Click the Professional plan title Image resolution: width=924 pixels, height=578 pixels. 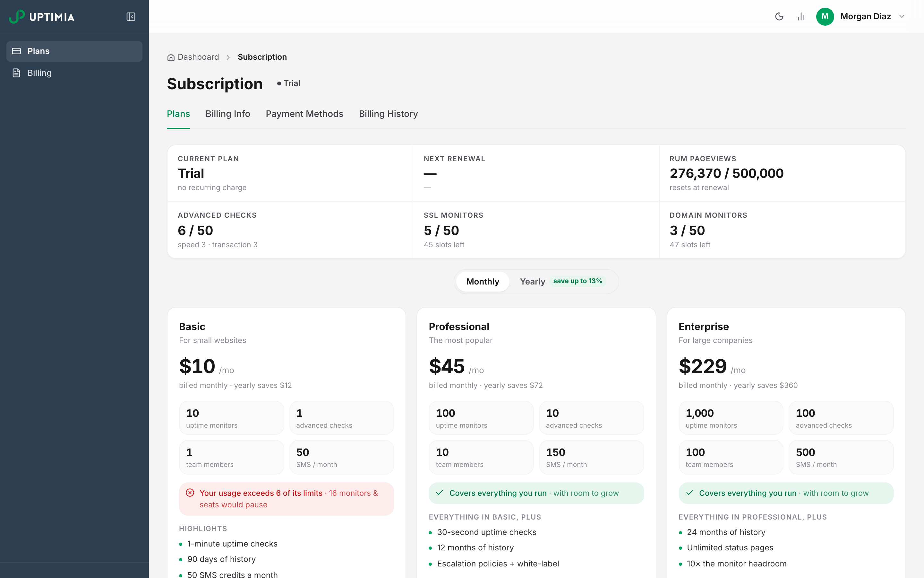click(x=459, y=327)
